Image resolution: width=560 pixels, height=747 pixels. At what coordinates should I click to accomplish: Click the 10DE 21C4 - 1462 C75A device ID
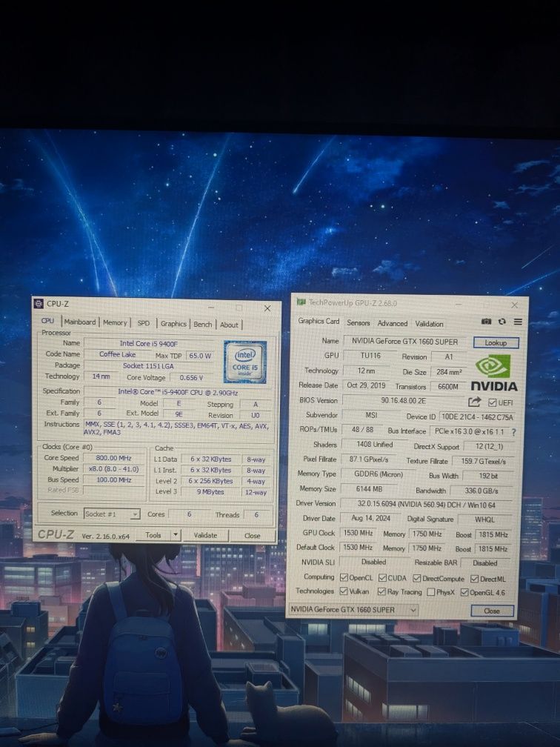[478, 416]
